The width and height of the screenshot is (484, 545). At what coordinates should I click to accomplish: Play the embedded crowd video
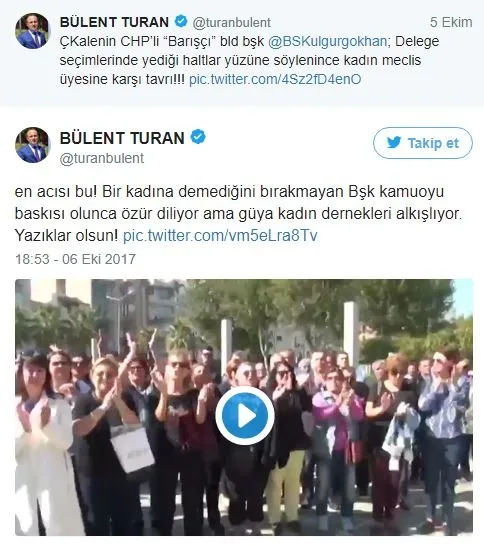[245, 416]
